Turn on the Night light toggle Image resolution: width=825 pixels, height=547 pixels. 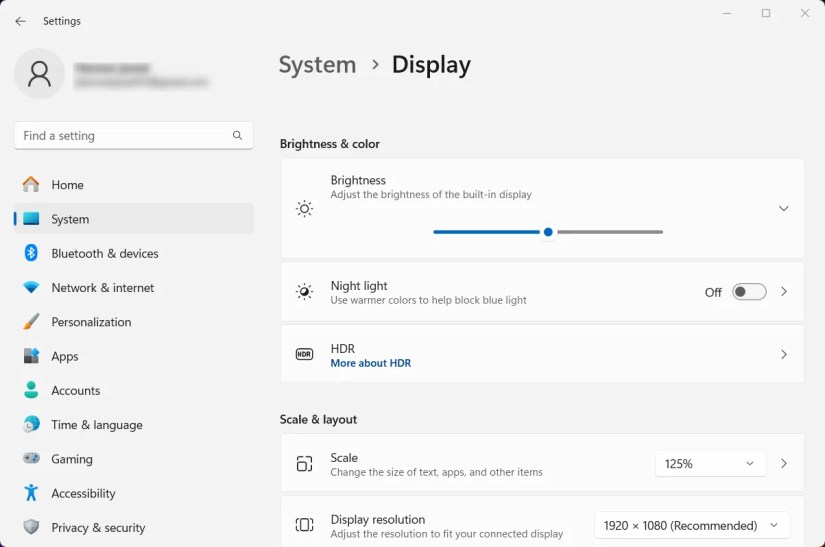pos(749,292)
